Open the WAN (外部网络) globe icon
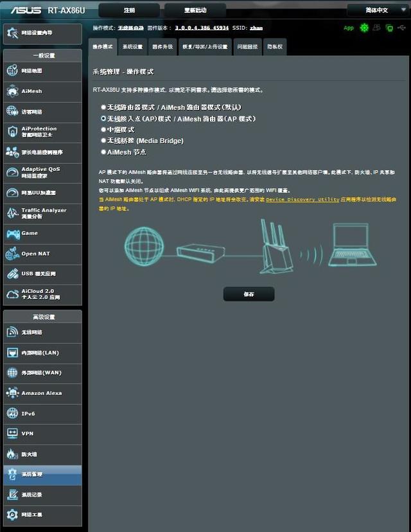Screen dimensions: 411x532 click(x=12, y=373)
